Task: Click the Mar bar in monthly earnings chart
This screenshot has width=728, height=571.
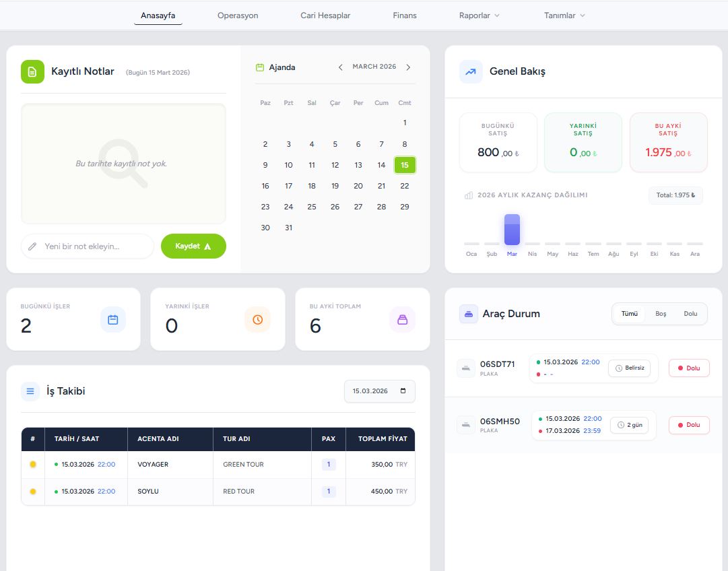Action: pos(512,230)
